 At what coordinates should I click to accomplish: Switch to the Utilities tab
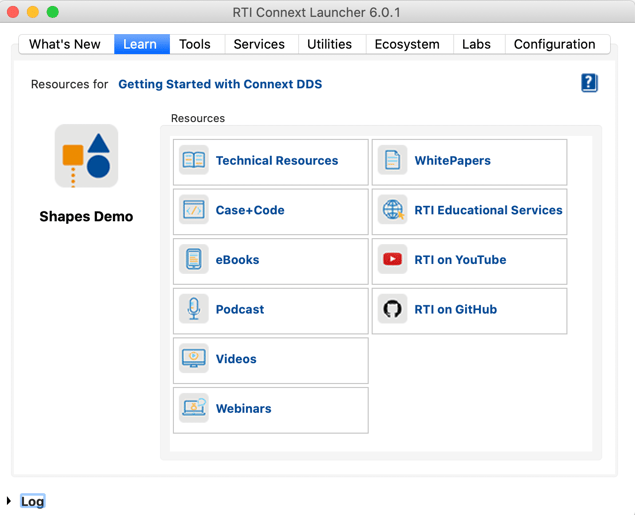click(x=332, y=44)
